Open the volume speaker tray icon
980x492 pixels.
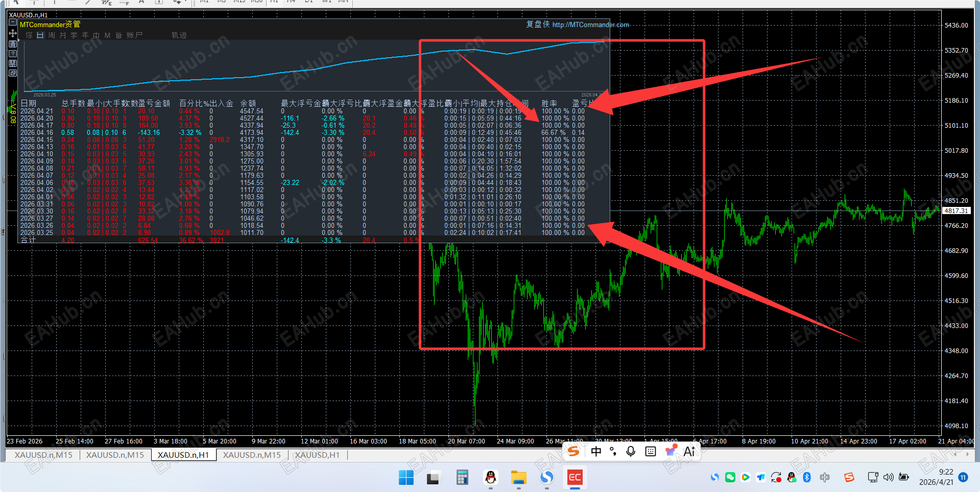889,477
